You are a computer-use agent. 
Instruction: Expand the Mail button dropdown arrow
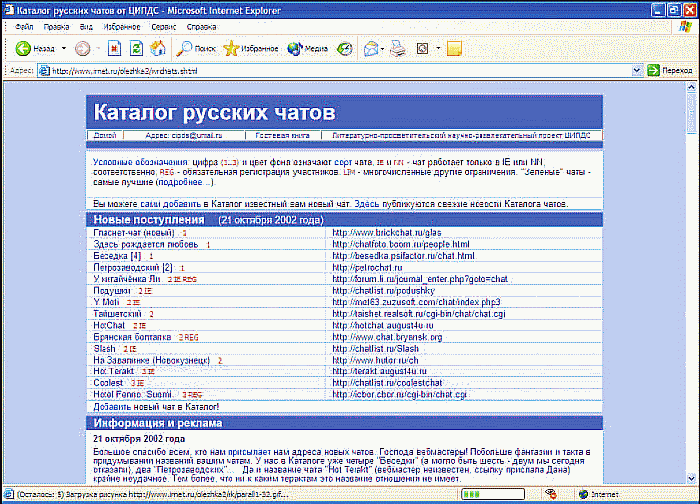click(383, 48)
